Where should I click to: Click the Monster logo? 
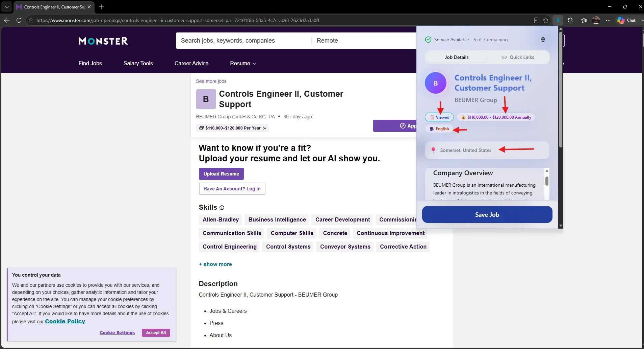(x=103, y=41)
